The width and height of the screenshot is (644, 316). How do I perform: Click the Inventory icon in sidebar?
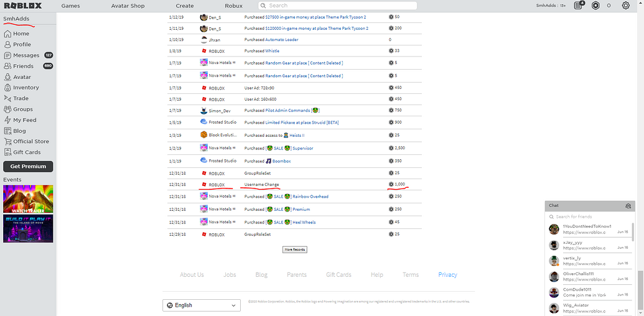7,88
